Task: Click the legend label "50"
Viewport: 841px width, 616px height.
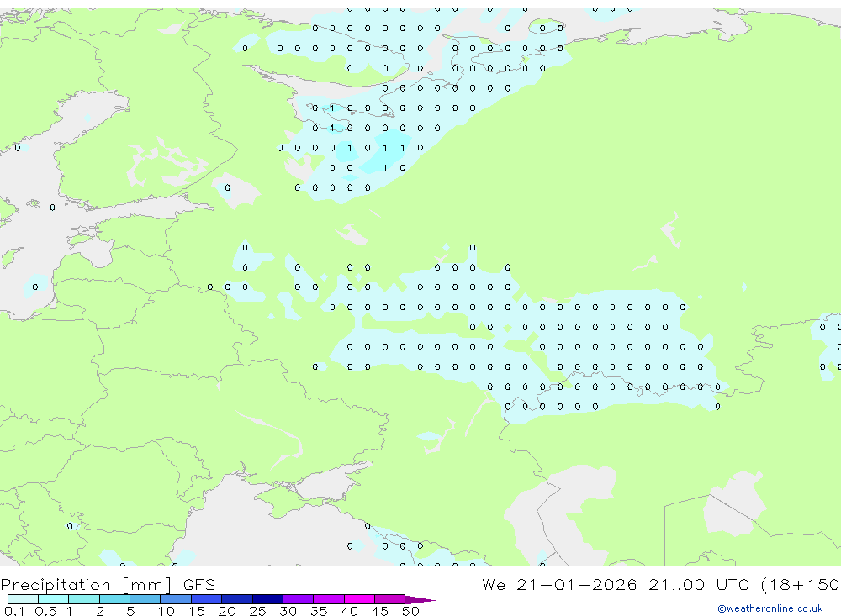Action: coord(411,611)
